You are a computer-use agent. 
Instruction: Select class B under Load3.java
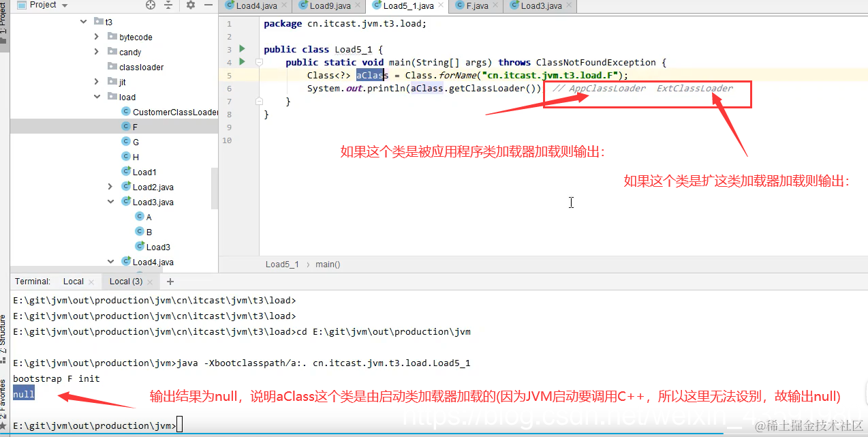point(143,232)
